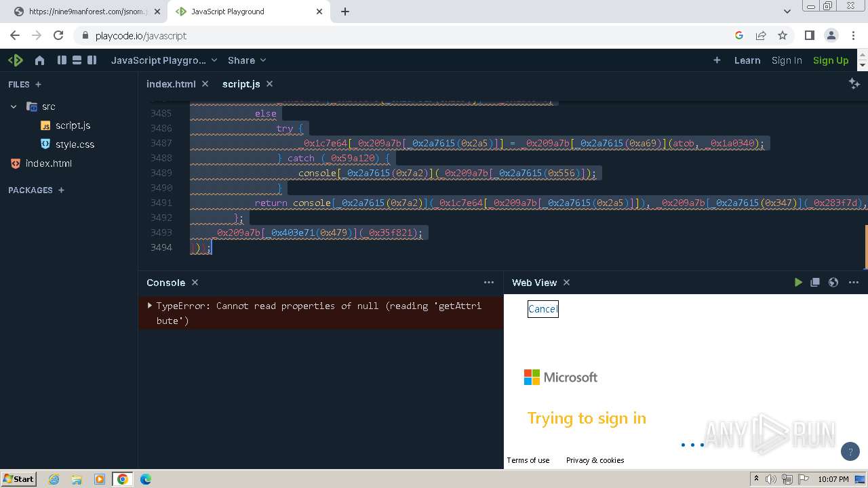The width and height of the screenshot is (868, 488).
Task: Add a new file with FILES plus
Action: [38, 85]
